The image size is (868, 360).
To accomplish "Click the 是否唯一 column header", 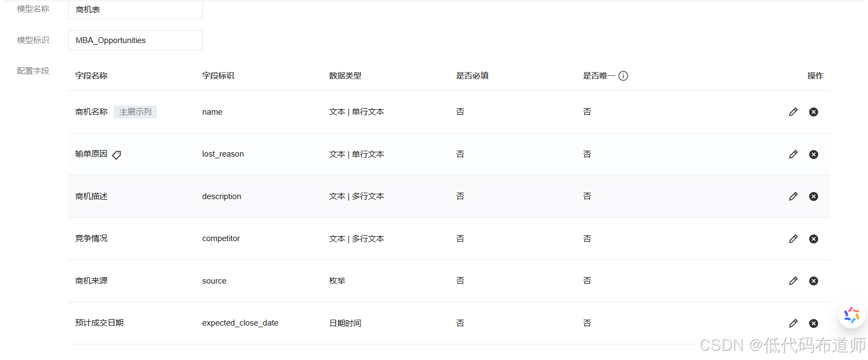I will click(x=599, y=76).
